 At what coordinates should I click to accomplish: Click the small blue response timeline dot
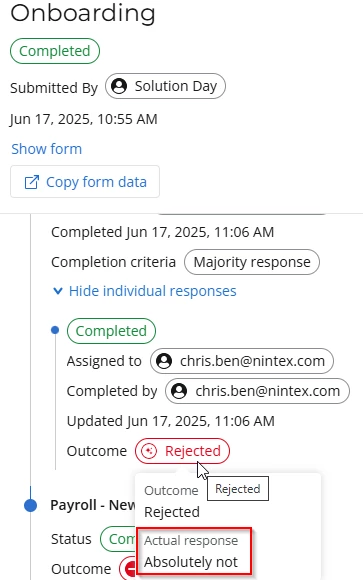pos(55,330)
